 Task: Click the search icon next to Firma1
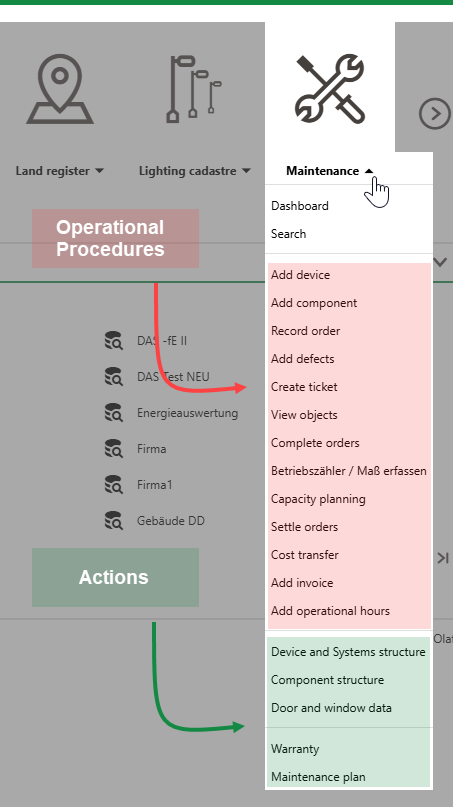[x=113, y=485]
